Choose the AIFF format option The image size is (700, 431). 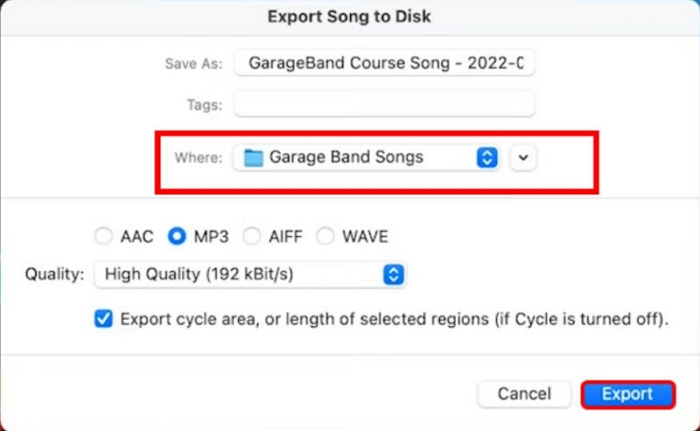click(x=250, y=237)
